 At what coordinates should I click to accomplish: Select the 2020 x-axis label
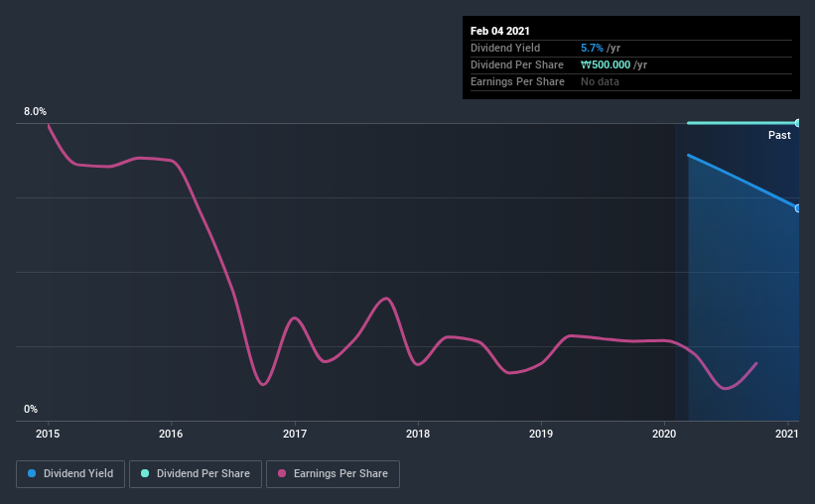664,434
